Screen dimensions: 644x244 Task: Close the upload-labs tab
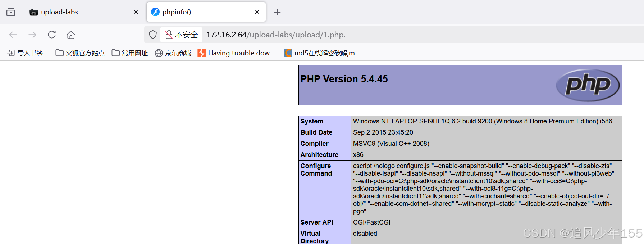coord(136,12)
